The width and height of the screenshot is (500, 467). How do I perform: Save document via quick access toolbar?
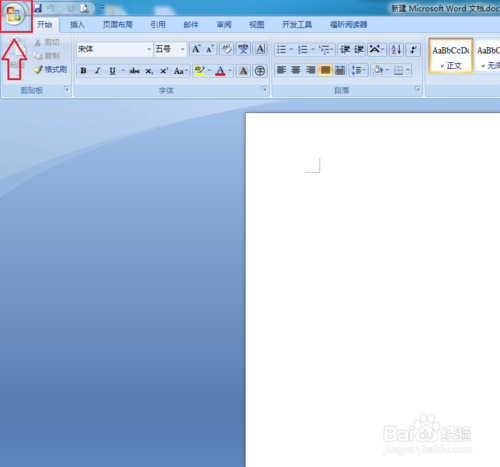pyautogui.click(x=38, y=8)
